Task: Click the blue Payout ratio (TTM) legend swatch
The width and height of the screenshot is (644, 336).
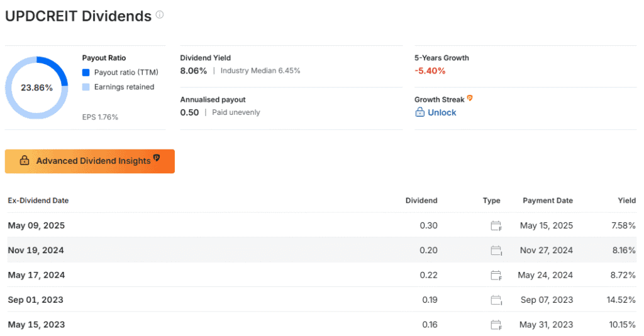Action: (x=86, y=73)
